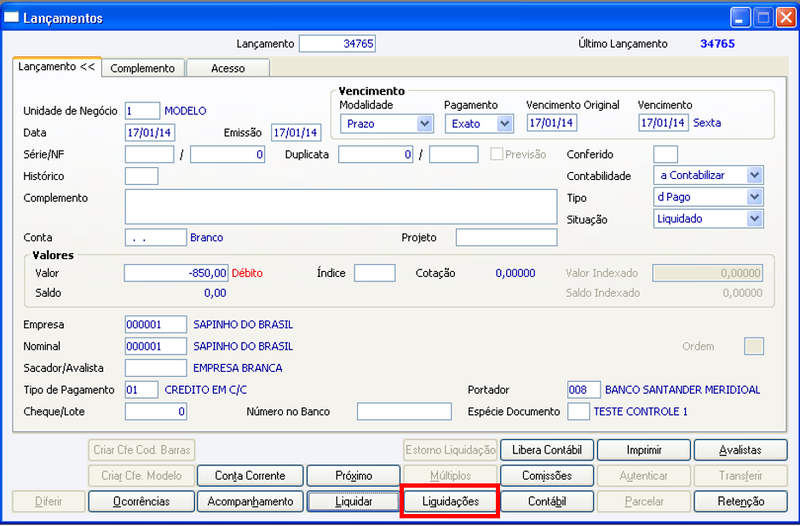The height and width of the screenshot is (526, 800).
Task: Click the red Débito label
Action: click(x=247, y=273)
